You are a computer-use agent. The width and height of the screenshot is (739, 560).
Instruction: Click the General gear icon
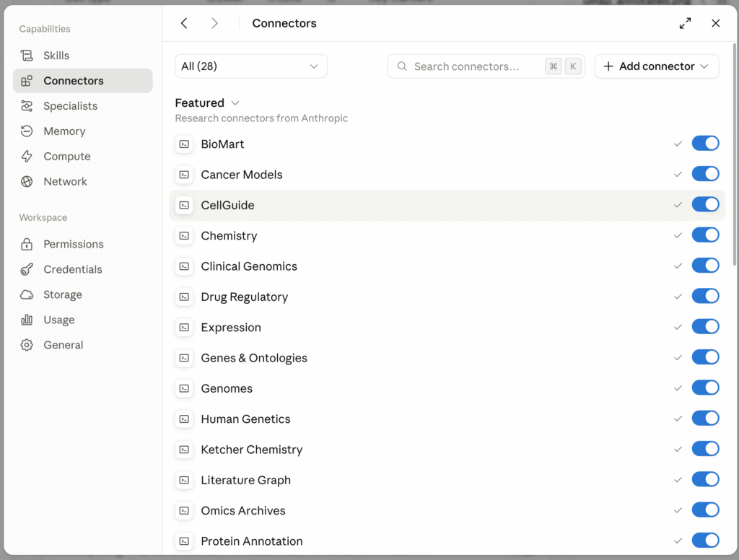tap(27, 345)
